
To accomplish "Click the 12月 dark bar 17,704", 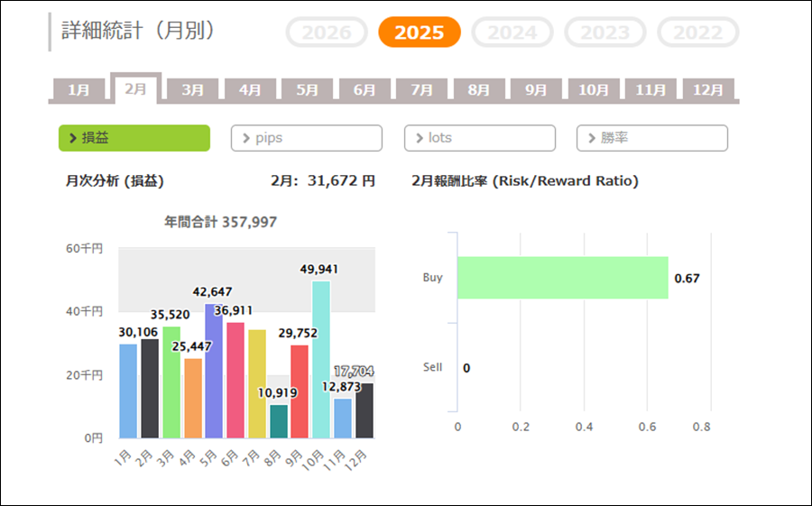I will 364,411.
